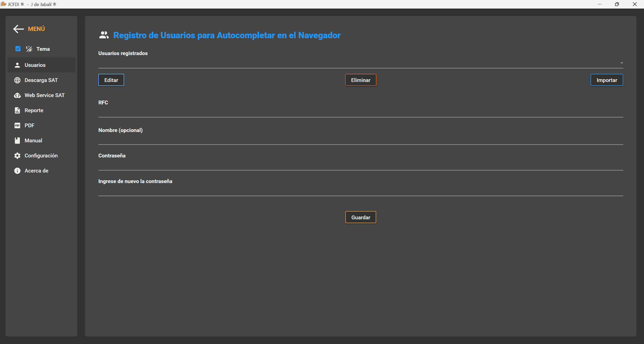644x344 pixels.
Task: Focus the RFC input field
Action: pyautogui.click(x=360, y=112)
